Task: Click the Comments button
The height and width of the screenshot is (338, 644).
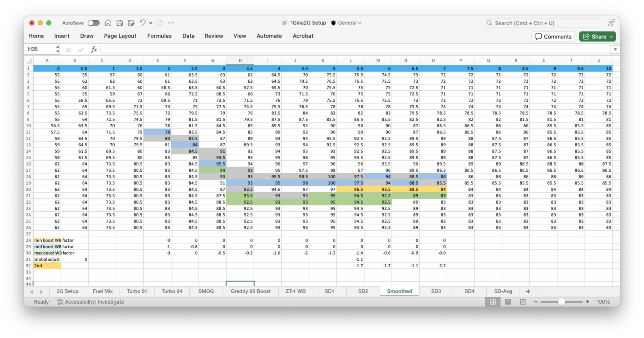Action: [553, 37]
